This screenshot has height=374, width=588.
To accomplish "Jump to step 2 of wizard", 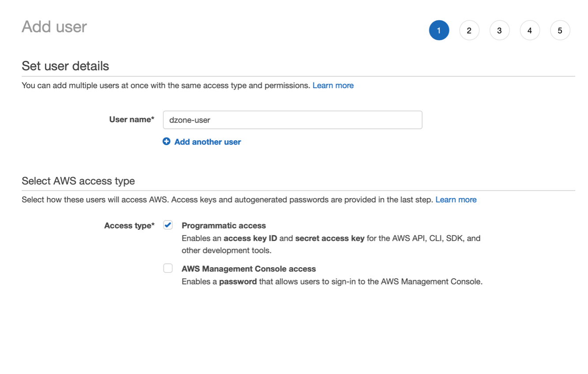I will pyautogui.click(x=469, y=30).
